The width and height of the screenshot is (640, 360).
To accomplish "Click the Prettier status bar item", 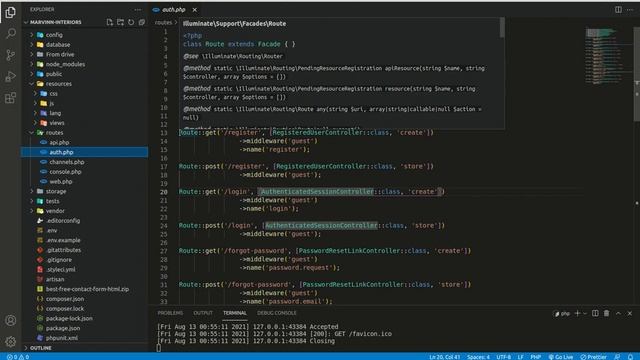I will (593, 357).
